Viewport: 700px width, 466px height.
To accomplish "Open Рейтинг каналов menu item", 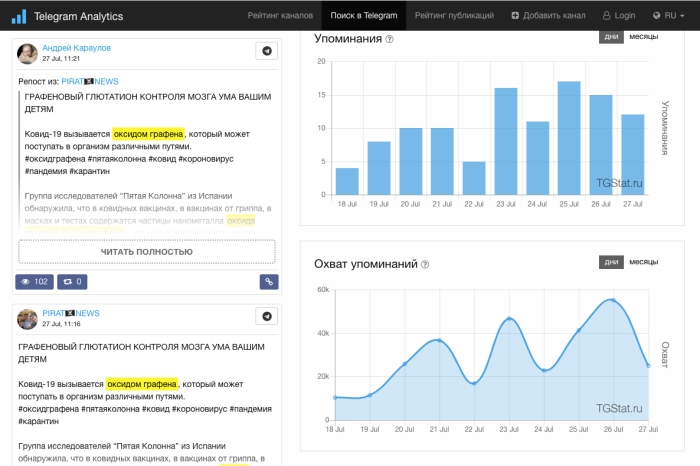I will 280,16.
